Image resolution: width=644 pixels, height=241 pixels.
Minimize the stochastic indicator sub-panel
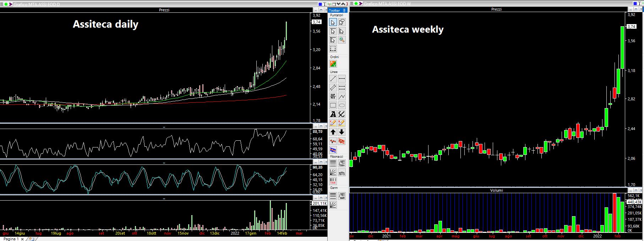coord(316,162)
